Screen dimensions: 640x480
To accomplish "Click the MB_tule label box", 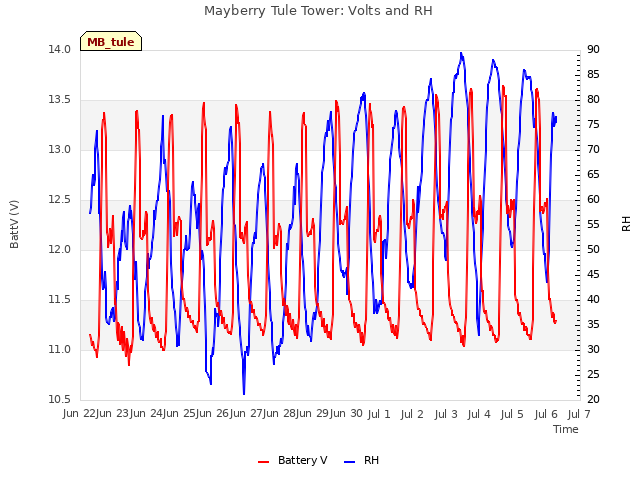I will tap(111, 41).
